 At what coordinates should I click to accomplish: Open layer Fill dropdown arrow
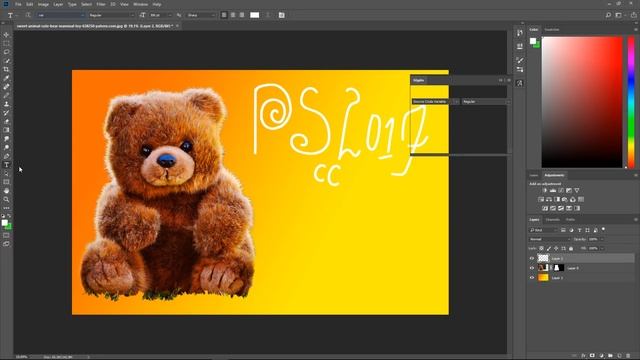[602, 248]
